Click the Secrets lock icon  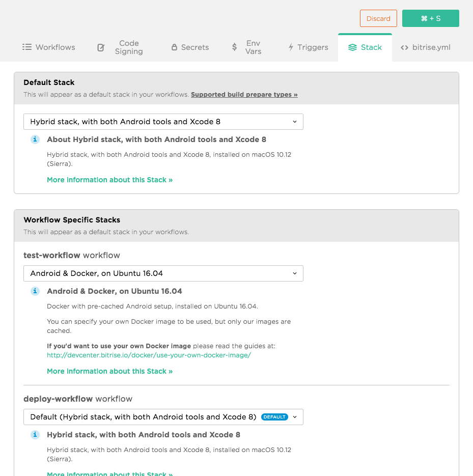174,47
